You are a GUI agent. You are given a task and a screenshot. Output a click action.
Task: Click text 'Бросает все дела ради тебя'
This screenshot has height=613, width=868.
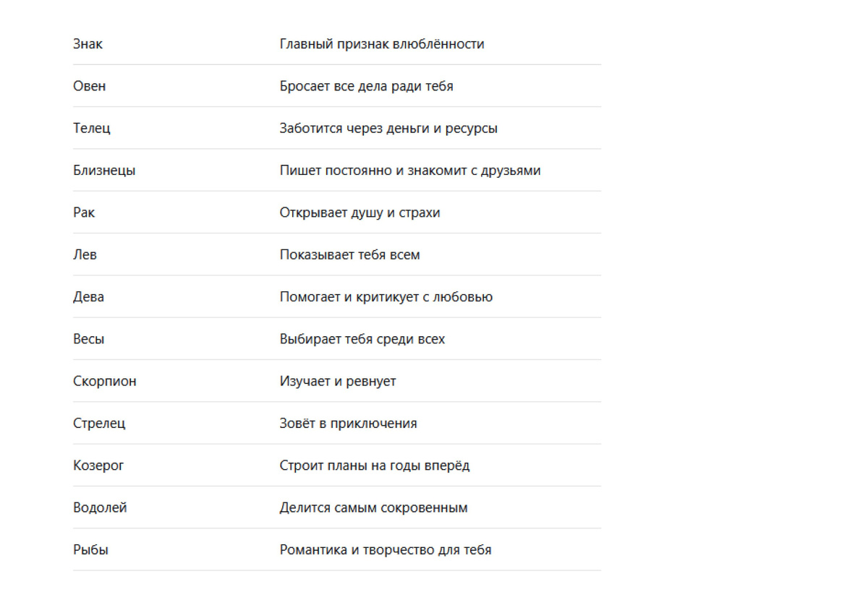[x=367, y=86]
